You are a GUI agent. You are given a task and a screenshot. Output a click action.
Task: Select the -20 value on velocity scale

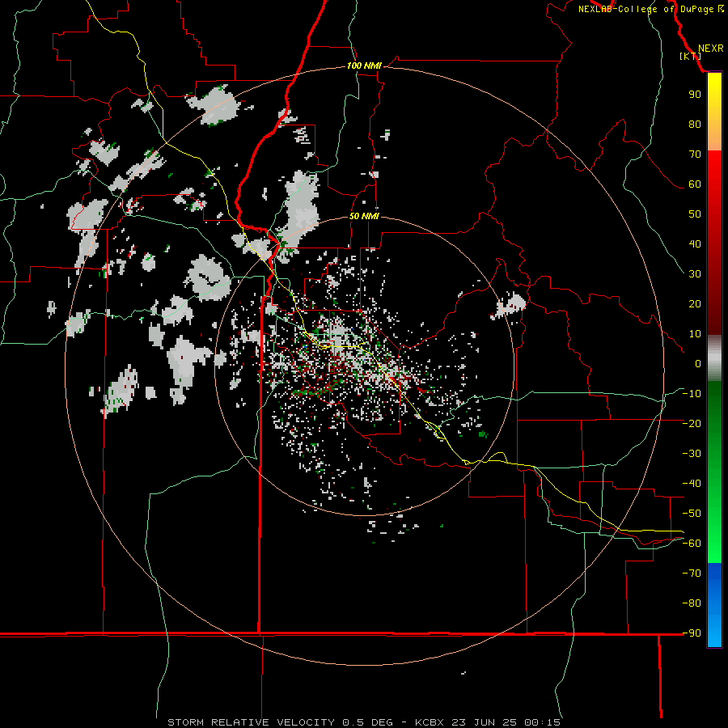(692, 424)
